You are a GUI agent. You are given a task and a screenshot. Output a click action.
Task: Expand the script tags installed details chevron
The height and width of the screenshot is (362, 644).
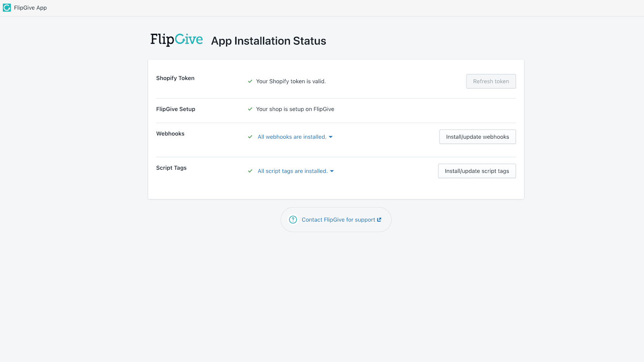coord(332,171)
